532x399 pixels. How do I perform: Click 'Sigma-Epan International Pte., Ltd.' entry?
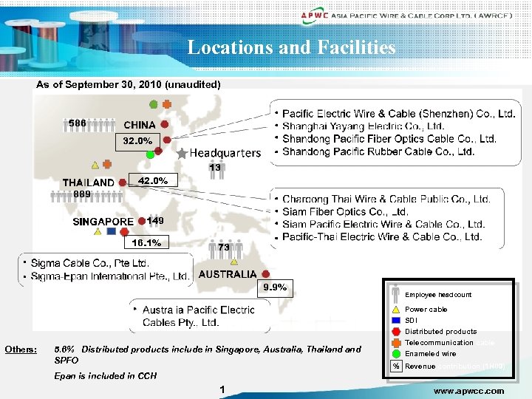[x=109, y=276]
